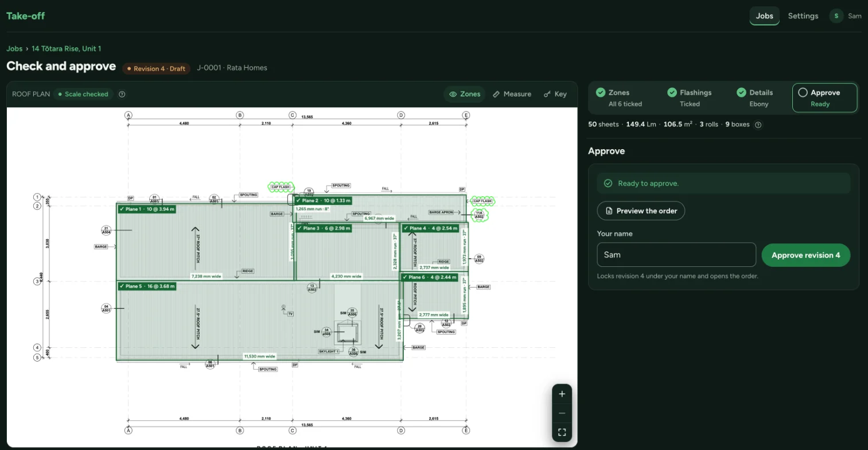The width and height of the screenshot is (868, 450).
Task: Open help beside Scale checked
Action: pos(122,94)
